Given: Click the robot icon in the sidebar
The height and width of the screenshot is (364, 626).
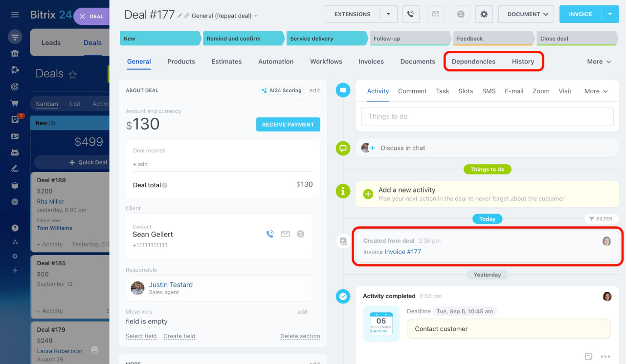Looking at the screenshot, I should coord(15,152).
